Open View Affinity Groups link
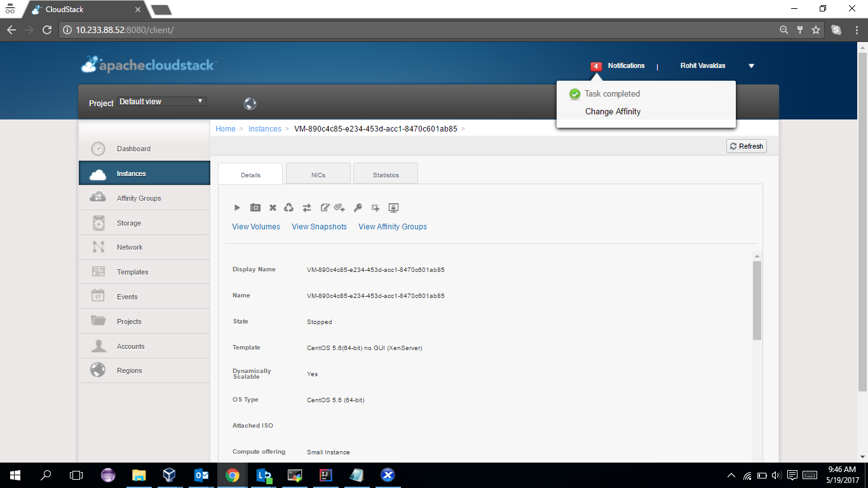 click(392, 226)
